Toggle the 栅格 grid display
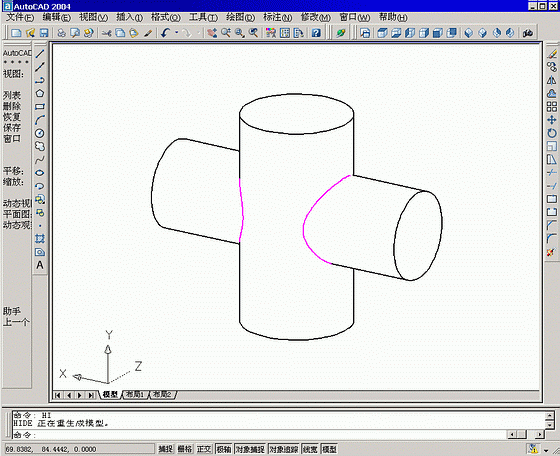The width and height of the screenshot is (560, 456). pyautogui.click(x=185, y=449)
